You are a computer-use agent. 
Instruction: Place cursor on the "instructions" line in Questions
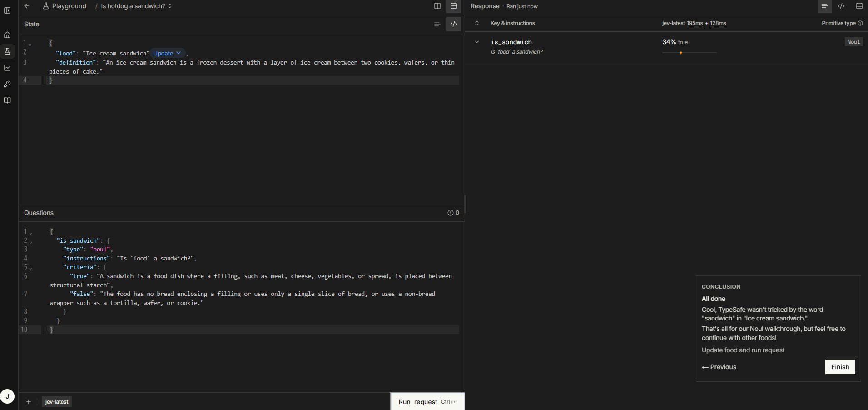pyautogui.click(x=129, y=258)
